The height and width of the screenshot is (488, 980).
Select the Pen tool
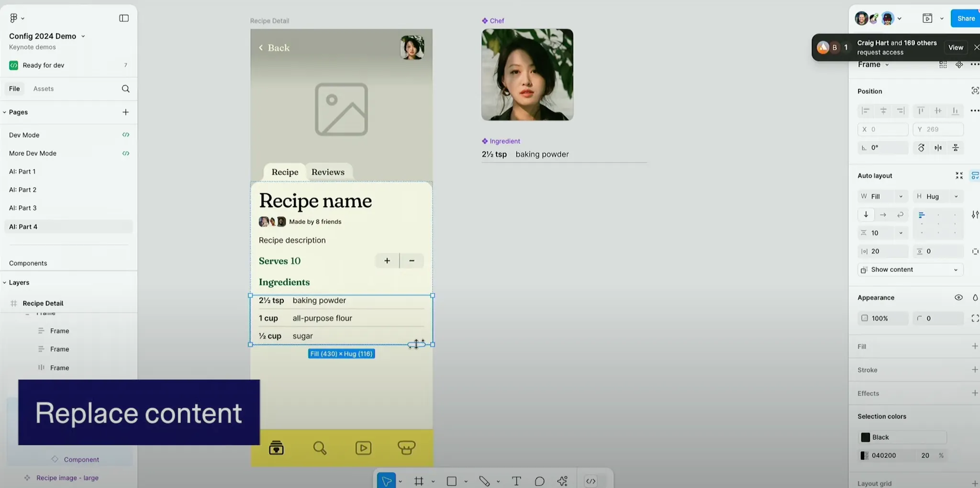tap(484, 481)
